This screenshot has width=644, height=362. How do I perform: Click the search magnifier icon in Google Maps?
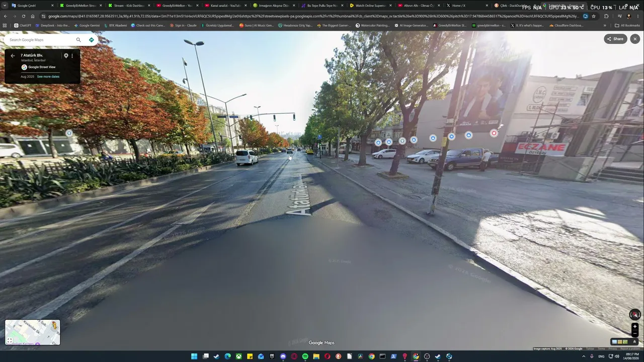78,40
